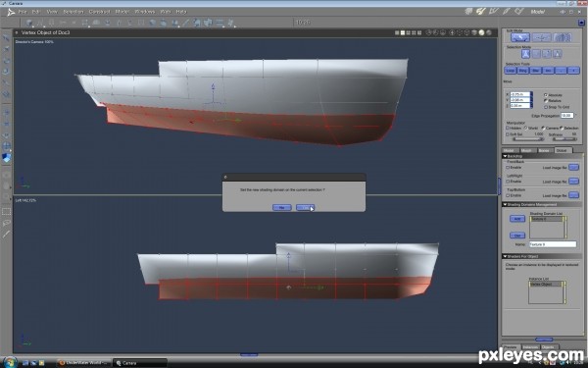Choose No in shading domain dialog
The height and width of the screenshot is (368, 588).
(x=282, y=207)
